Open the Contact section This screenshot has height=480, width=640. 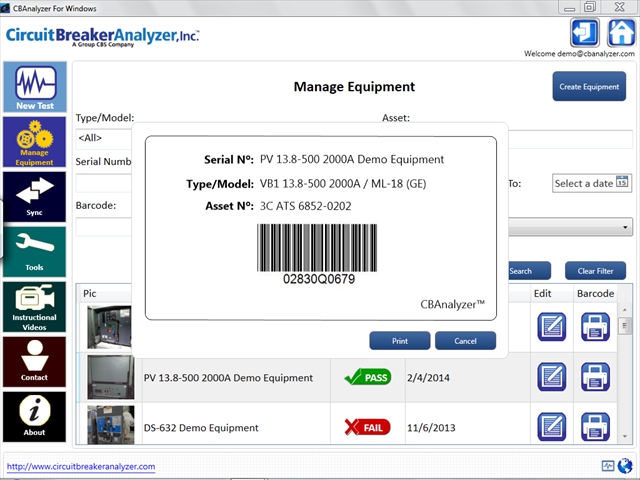point(35,362)
